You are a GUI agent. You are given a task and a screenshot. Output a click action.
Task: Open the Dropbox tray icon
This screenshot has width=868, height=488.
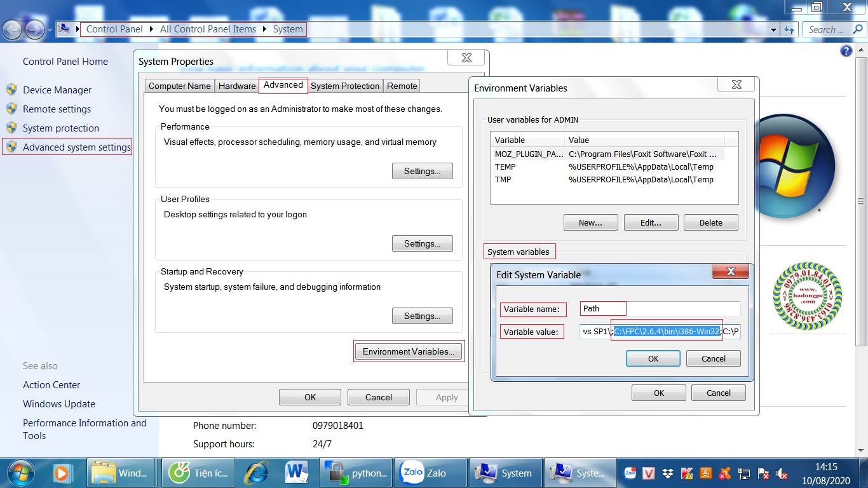(x=668, y=473)
